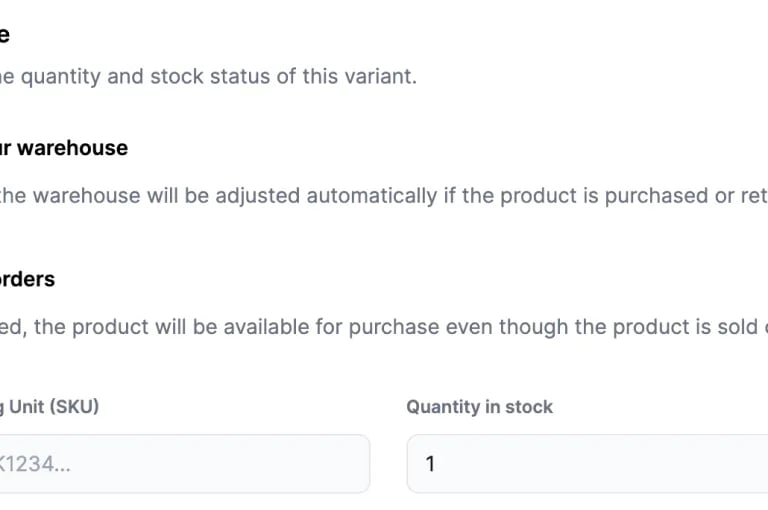768x510 pixels.
Task: Select the value 1 in quantity field
Action: (431, 464)
